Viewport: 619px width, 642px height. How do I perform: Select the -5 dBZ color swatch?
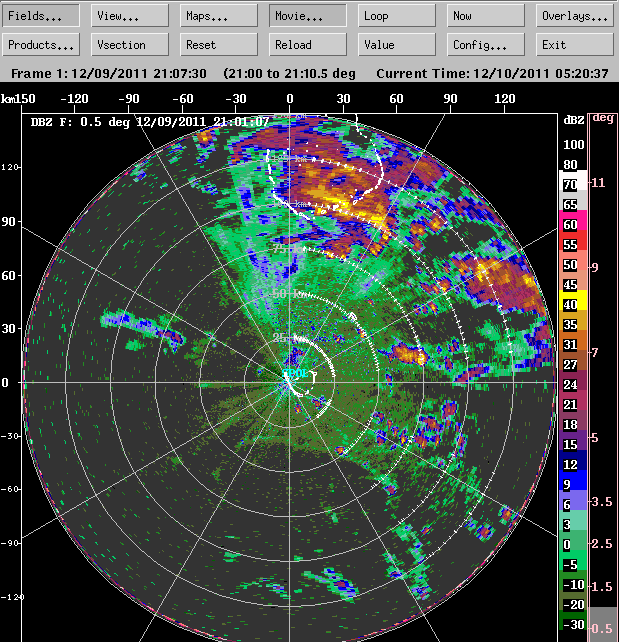[x=573, y=560]
